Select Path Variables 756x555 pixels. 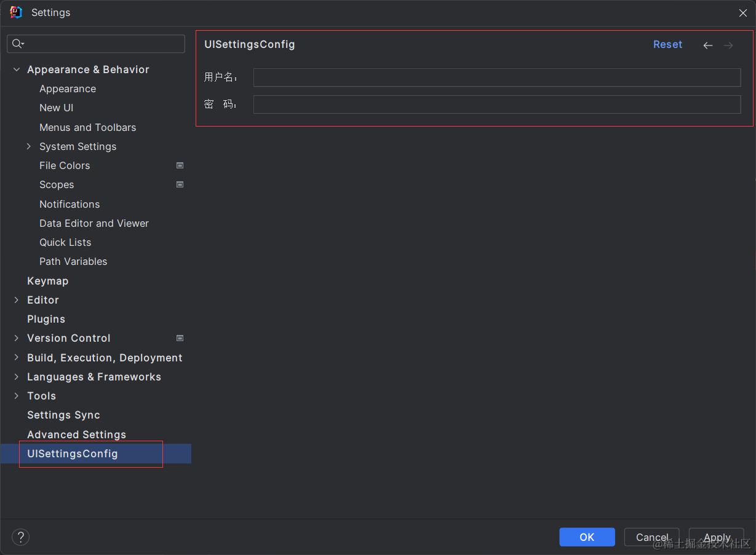click(x=73, y=261)
